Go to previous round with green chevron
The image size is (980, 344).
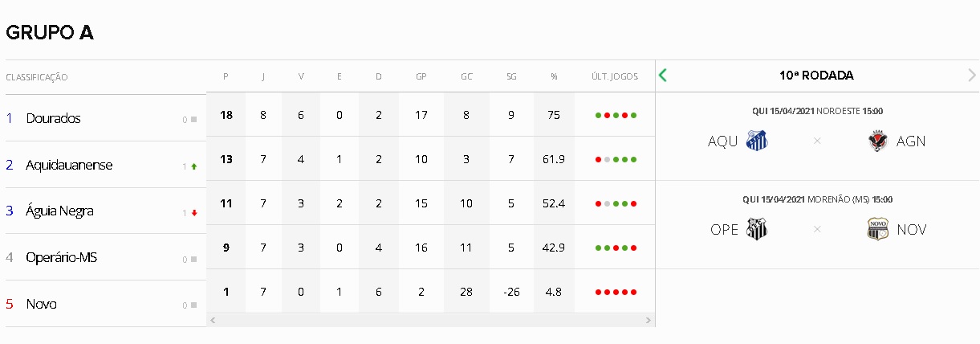tap(663, 76)
